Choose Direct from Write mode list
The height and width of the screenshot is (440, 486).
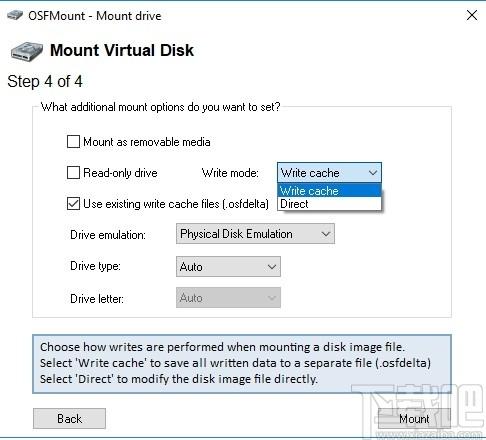[x=329, y=204]
